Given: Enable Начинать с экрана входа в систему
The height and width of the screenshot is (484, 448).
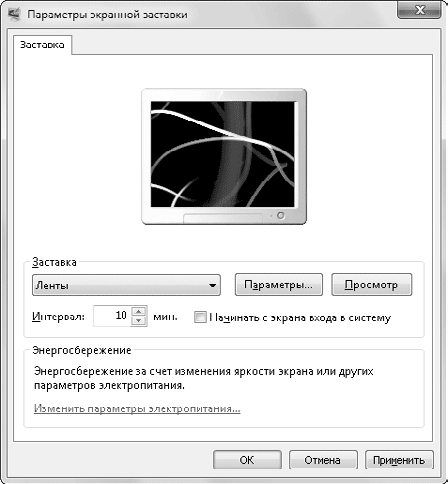Looking at the screenshot, I should [x=200, y=317].
